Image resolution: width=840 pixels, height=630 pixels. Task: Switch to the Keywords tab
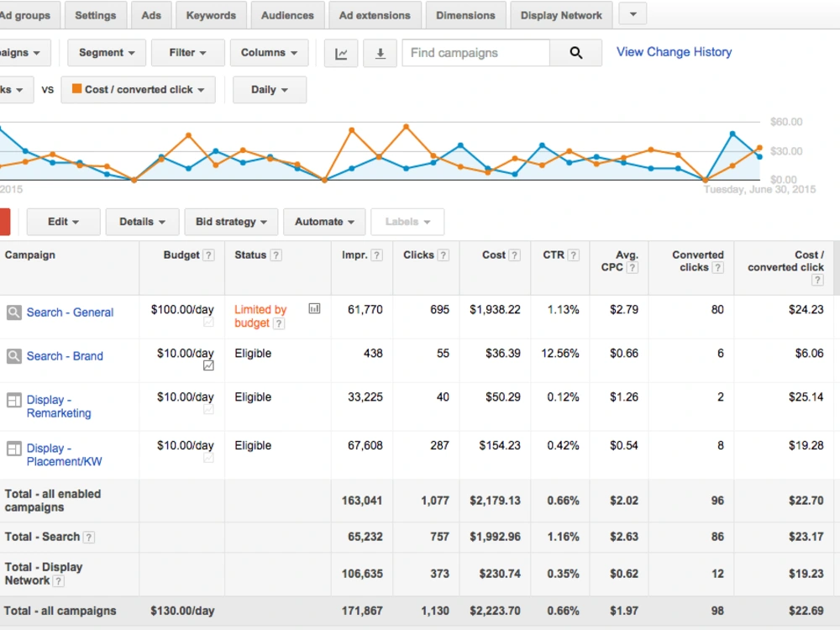coord(211,15)
